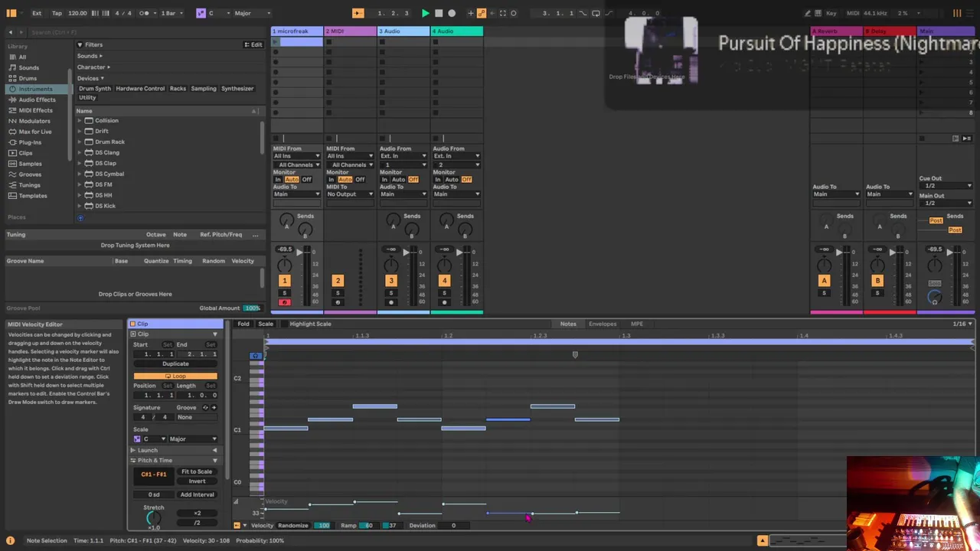980x551 pixels.
Task: Click the Stop transport button
Action: point(439,13)
